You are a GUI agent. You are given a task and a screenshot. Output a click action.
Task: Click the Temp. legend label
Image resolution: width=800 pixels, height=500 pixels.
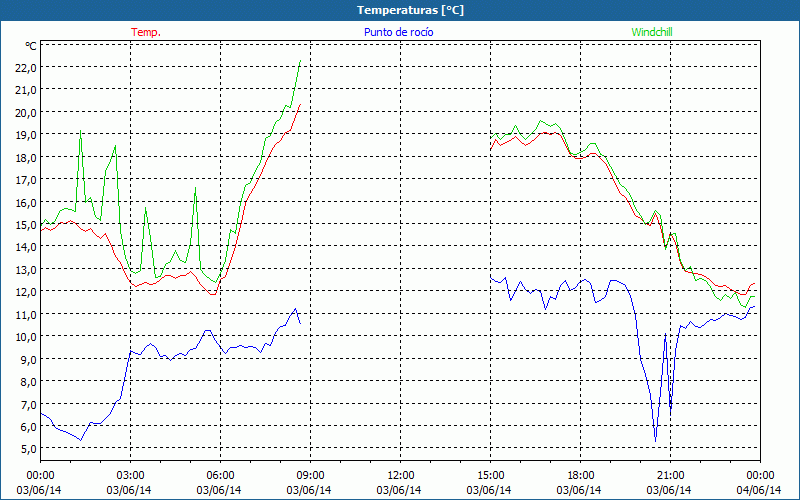click(x=146, y=32)
